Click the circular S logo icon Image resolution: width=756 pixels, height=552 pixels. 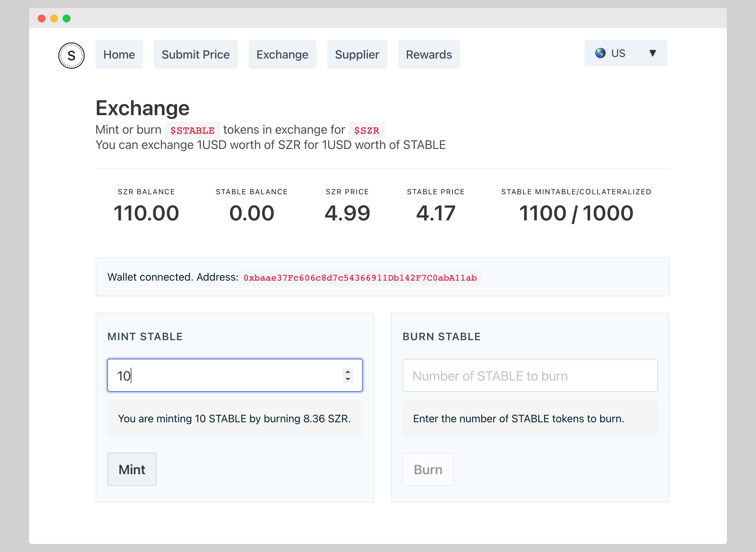(x=71, y=55)
